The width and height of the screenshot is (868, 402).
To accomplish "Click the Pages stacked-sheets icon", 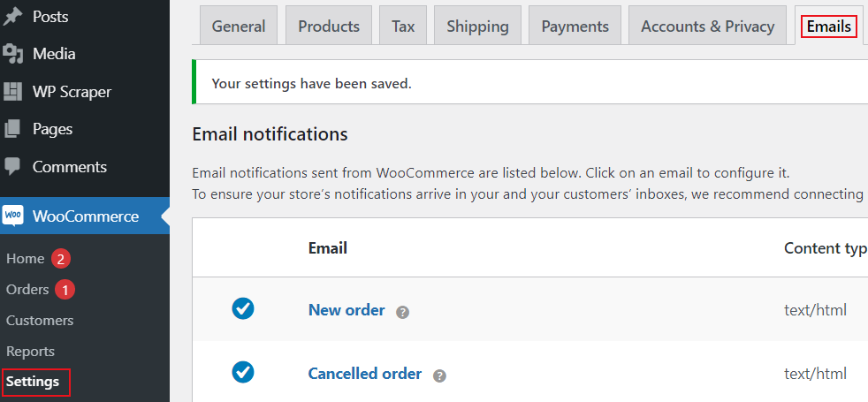I will click(12, 129).
